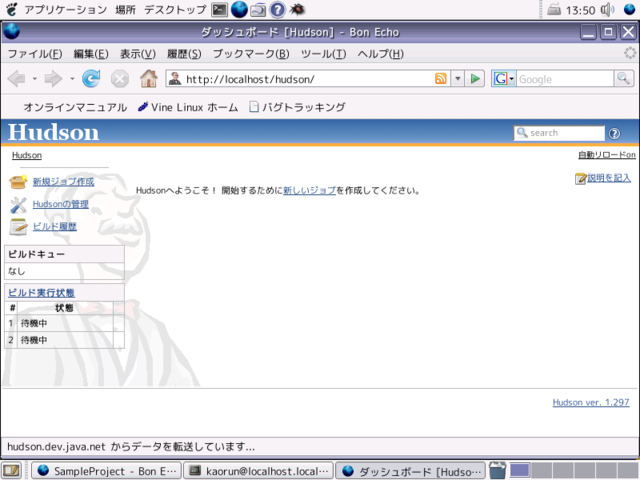Open the Vine Linux ホーム bookmark
Viewport: 640px width, 480px height.
pos(188,107)
